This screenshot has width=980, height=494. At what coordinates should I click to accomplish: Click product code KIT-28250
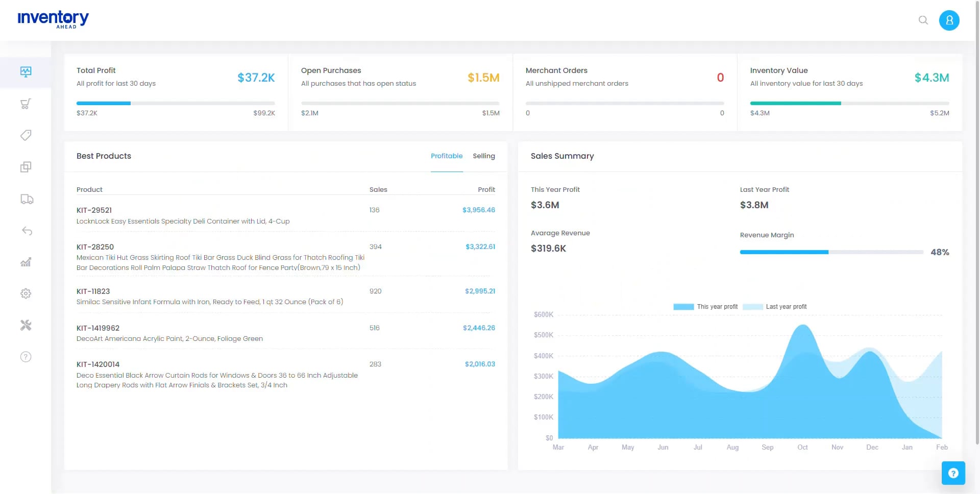(95, 247)
